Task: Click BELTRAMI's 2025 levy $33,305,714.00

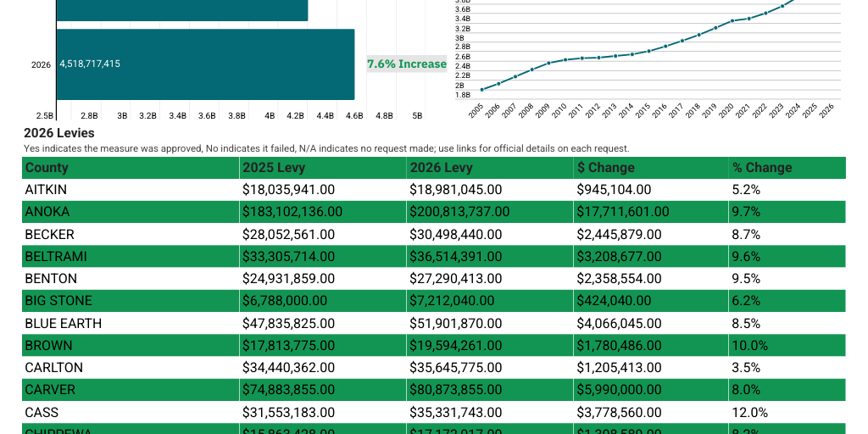Action: 323,256
